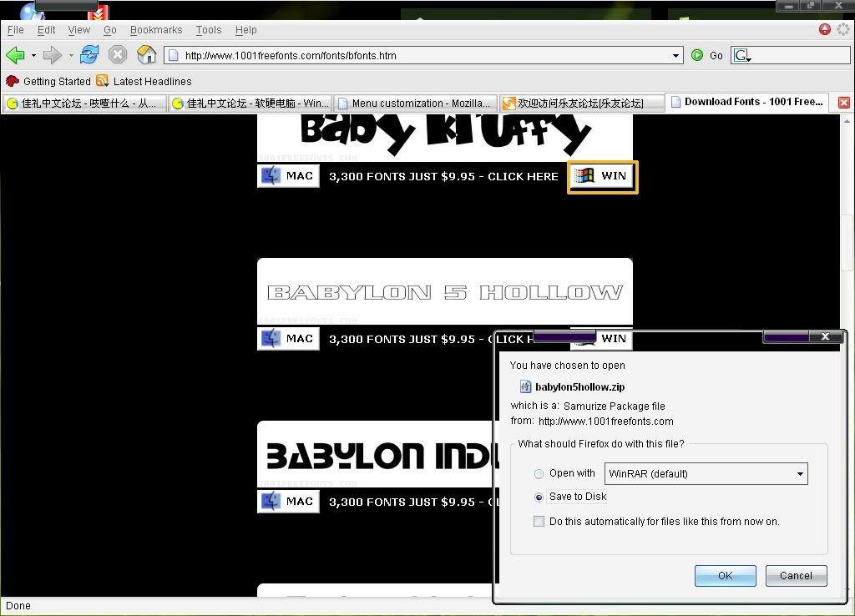Click the Back navigation arrow
This screenshot has width=855, height=616.
click(15, 56)
